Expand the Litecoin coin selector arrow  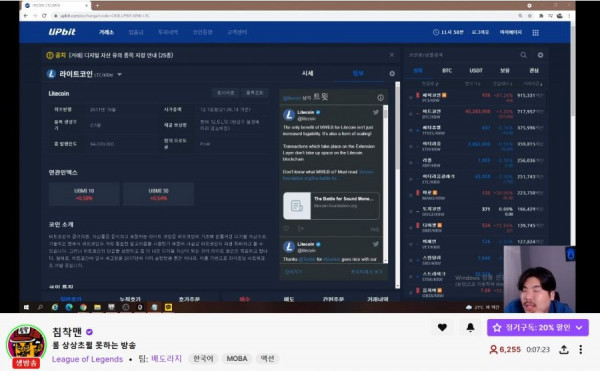click(x=119, y=75)
